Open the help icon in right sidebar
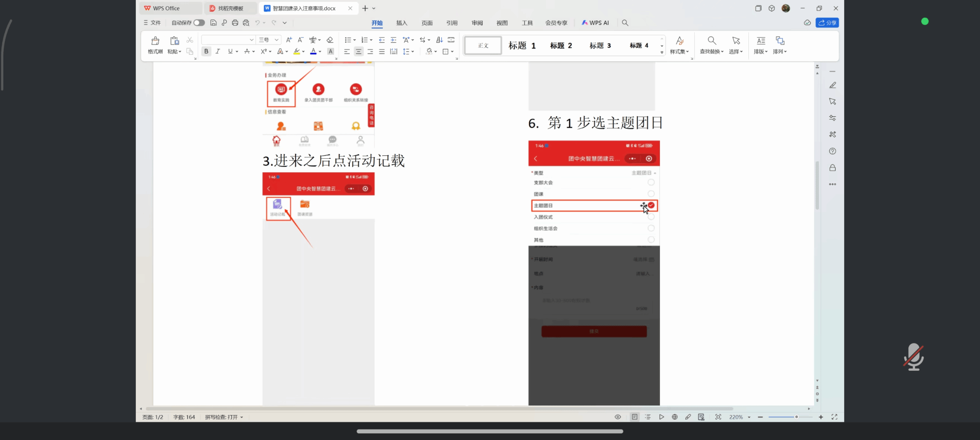 [x=833, y=151]
